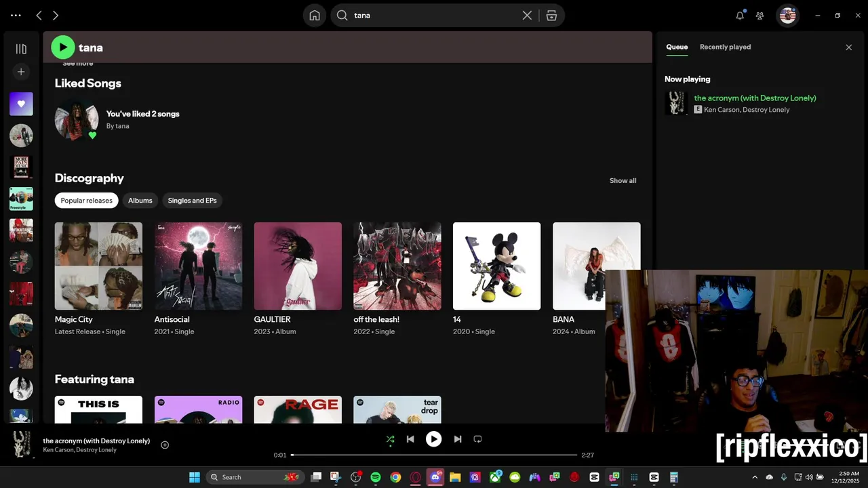Toggle shuffle playback
Screen dimensions: 868x488
pos(390,439)
